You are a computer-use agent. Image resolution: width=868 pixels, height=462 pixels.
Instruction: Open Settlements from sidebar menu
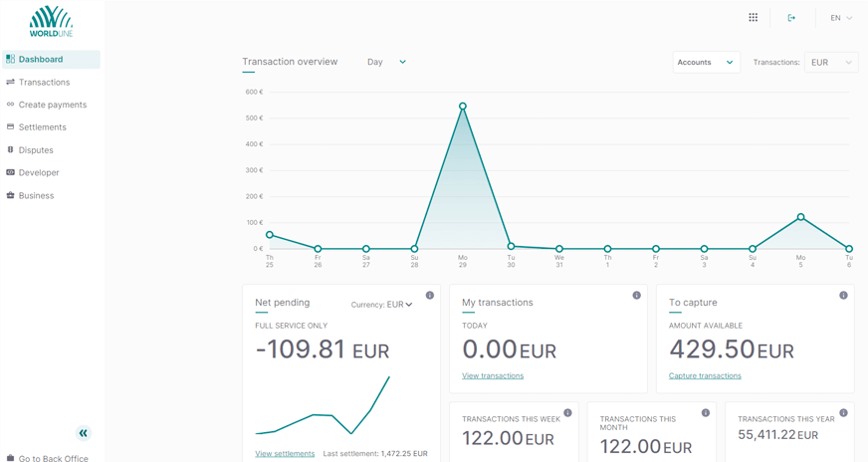point(42,127)
